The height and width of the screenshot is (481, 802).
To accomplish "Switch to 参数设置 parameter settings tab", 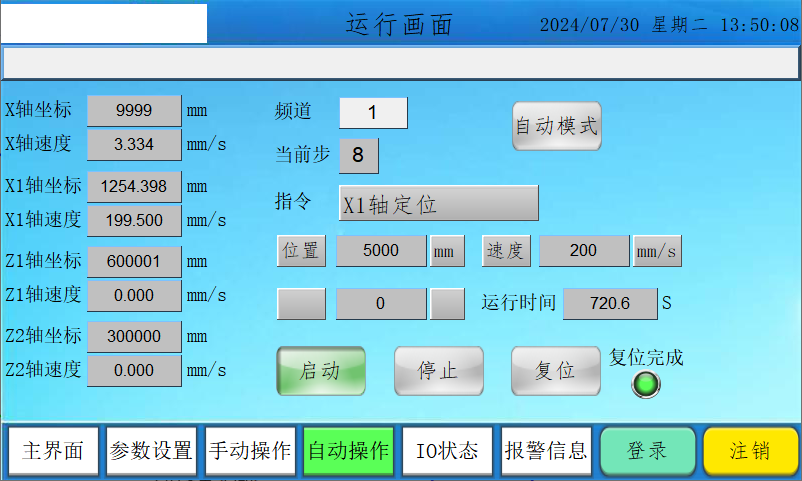I will [x=151, y=451].
